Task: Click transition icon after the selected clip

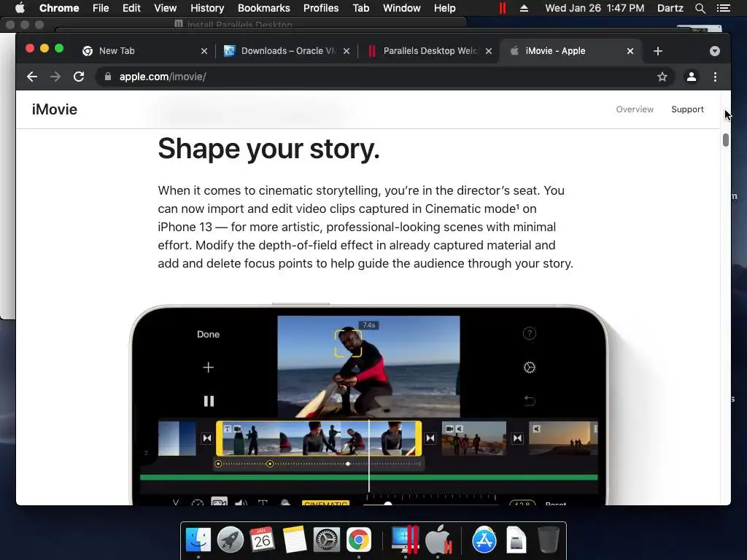Action: [x=430, y=438]
